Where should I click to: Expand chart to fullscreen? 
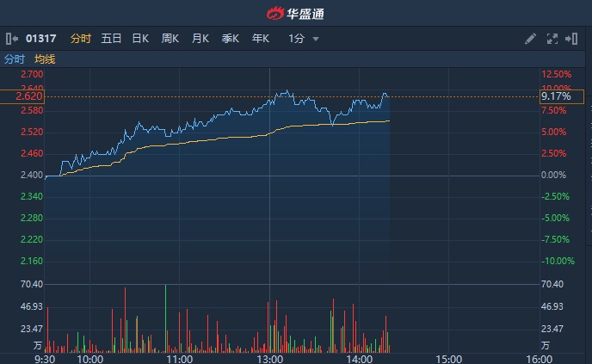click(x=552, y=39)
